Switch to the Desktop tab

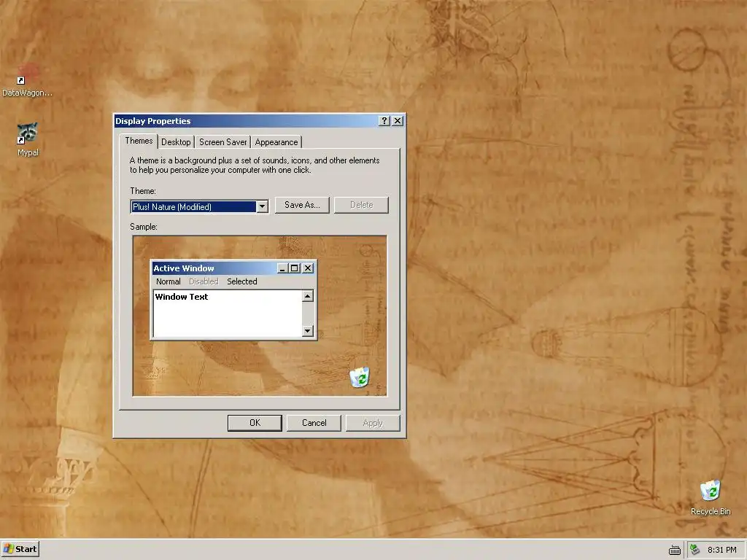[176, 142]
